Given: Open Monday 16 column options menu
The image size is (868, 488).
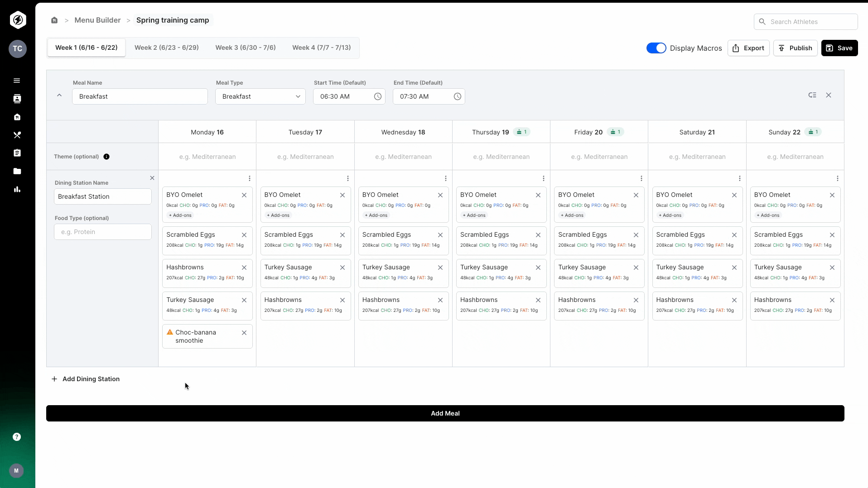Looking at the screenshot, I should tap(250, 178).
